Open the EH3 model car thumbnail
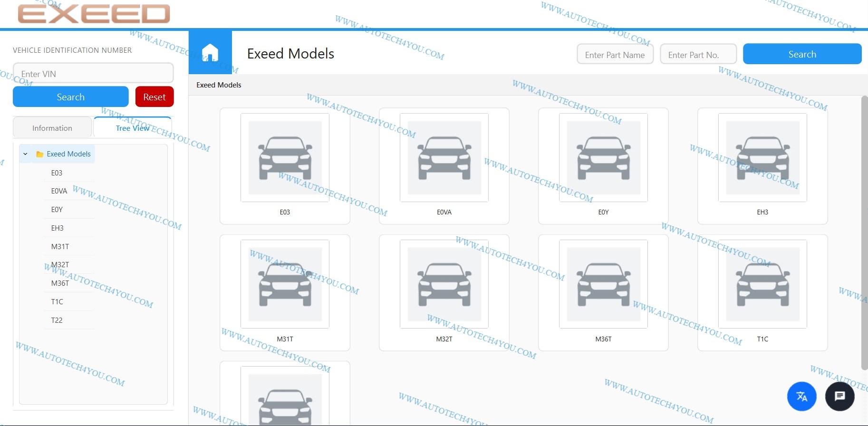 pyautogui.click(x=762, y=157)
